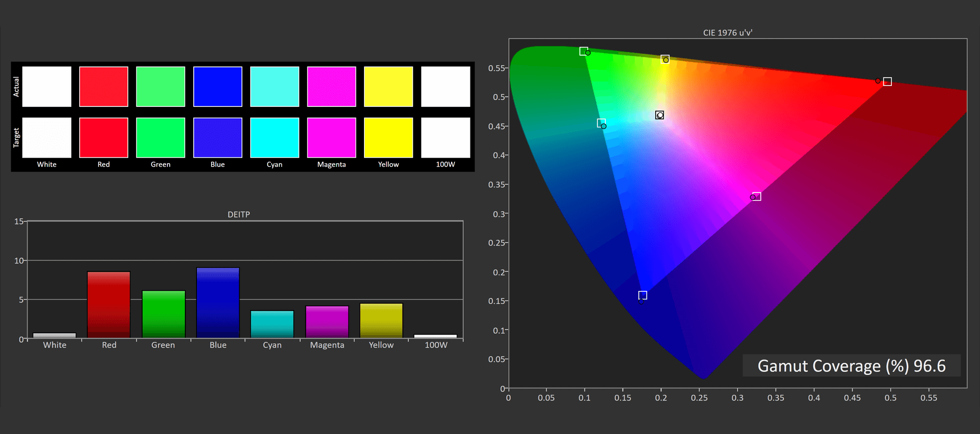Viewport: 980px width, 434px height.
Task: Click the Actual Magenta swatch
Action: click(331, 86)
